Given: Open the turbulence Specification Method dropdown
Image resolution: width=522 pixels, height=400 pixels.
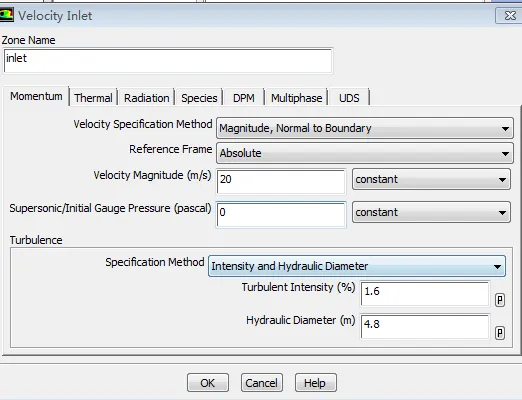Looking at the screenshot, I should tap(357, 266).
